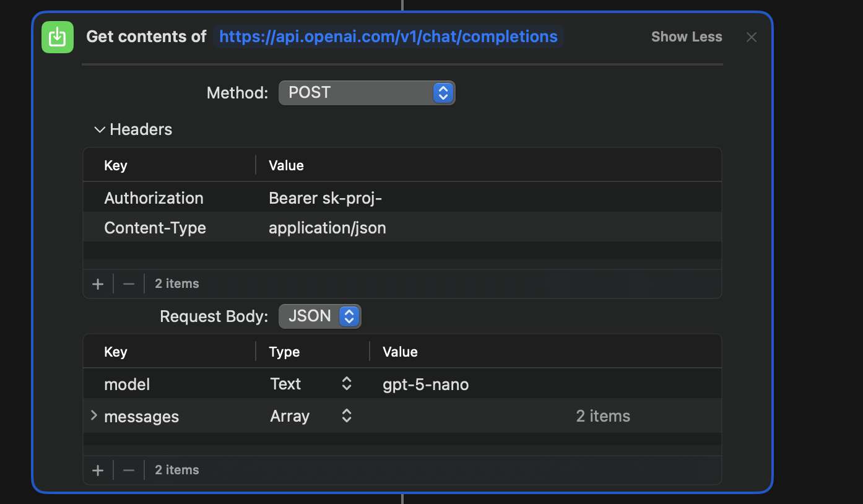Collapse the Headers section chevron
This screenshot has height=504, width=863.
99,129
